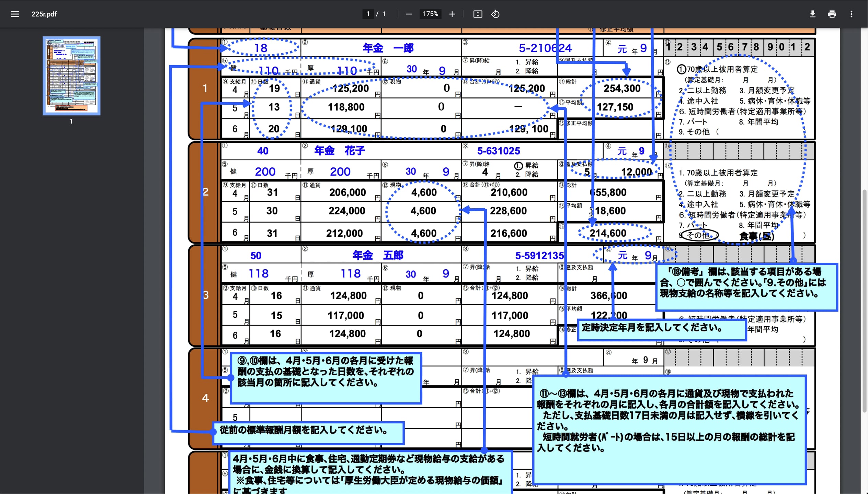This screenshot has height=494, width=868.
Task: Rotate the page counterclockwise
Action: (495, 14)
